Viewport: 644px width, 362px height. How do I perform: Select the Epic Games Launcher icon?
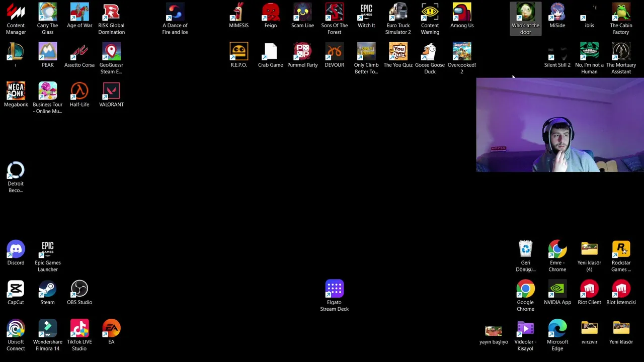coord(47,256)
